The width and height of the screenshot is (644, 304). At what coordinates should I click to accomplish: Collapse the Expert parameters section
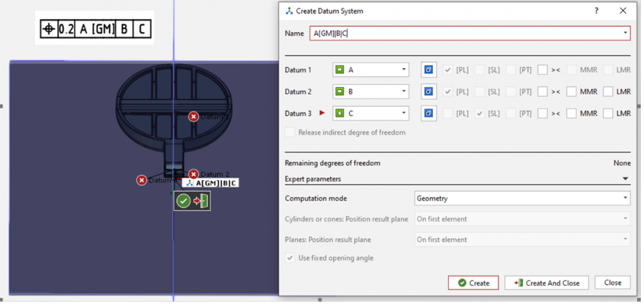coord(625,179)
